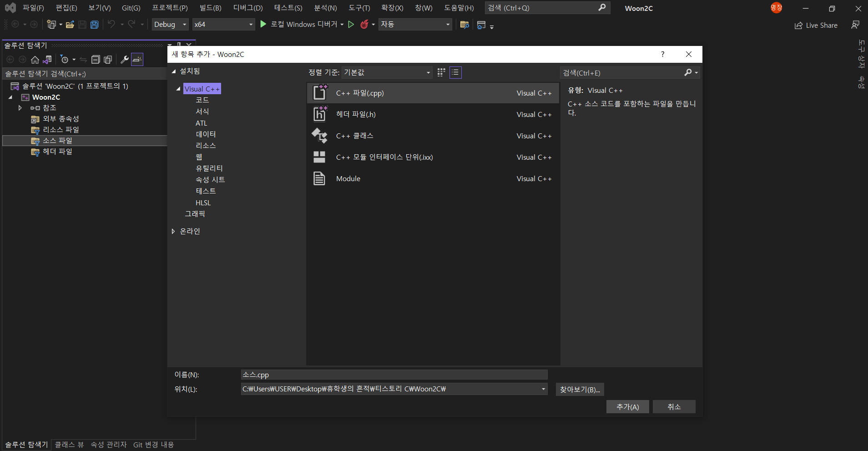The image size is (868, 451).
Task: Open Properties wrench icon in Solution Explorer
Action: (125, 60)
